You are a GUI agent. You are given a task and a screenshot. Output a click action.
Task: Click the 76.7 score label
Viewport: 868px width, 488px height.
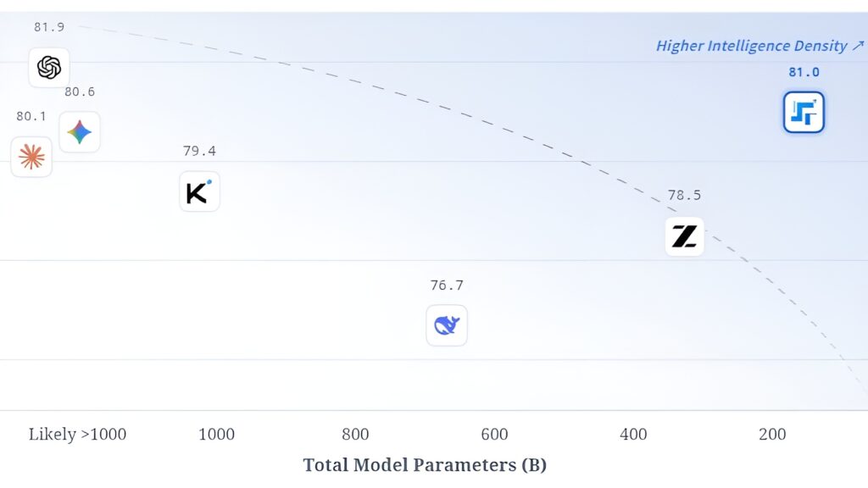click(x=447, y=286)
